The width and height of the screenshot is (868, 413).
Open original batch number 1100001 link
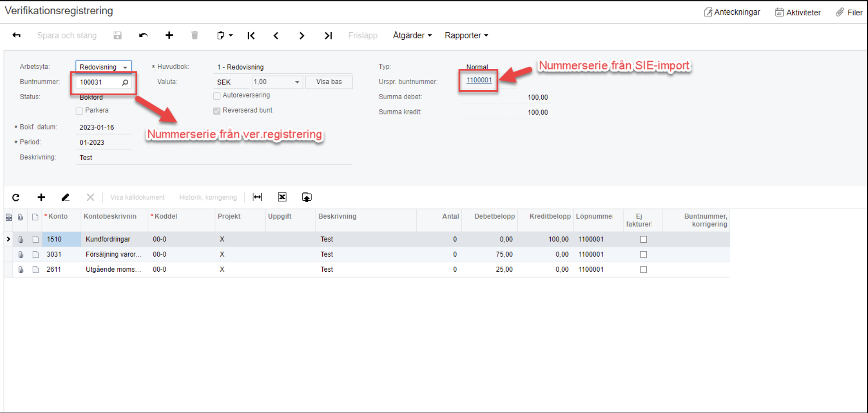tap(479, 80)
